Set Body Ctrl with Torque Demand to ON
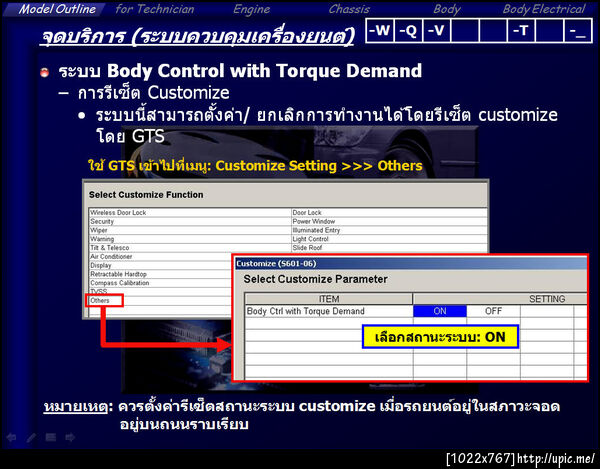 tap(440, 311)
